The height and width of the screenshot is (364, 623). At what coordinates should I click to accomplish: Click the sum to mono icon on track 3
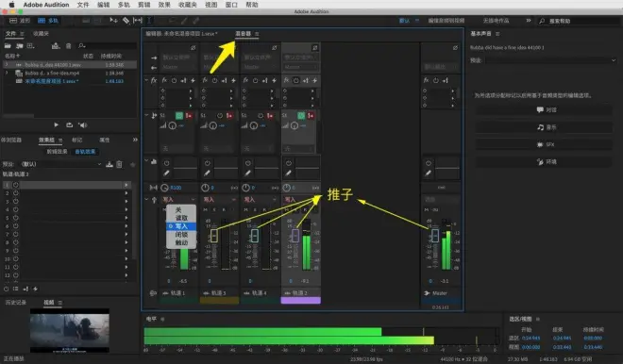click(234, 188)
